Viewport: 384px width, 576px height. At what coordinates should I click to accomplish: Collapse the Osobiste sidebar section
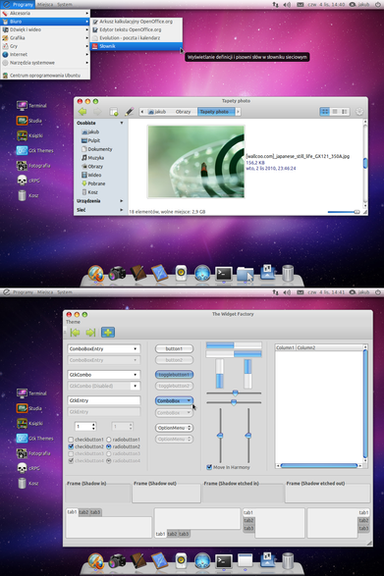(x=122, y=123)
